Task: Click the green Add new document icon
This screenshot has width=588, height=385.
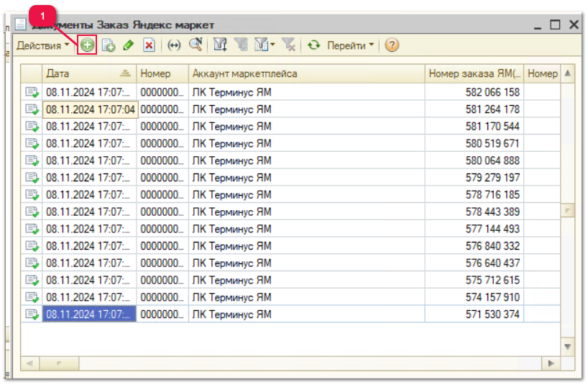Action: click(x=87, y=45)
